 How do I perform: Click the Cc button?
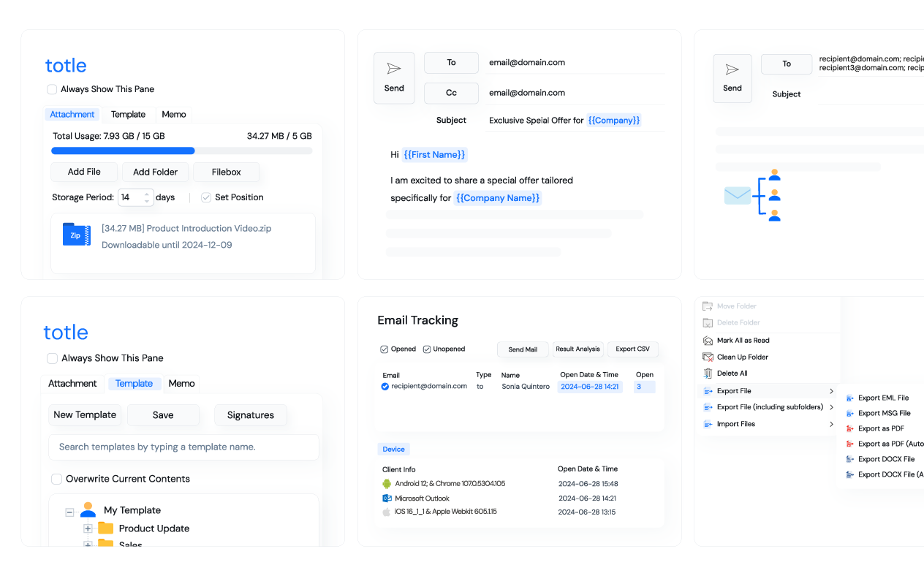(x=451, y=93)
